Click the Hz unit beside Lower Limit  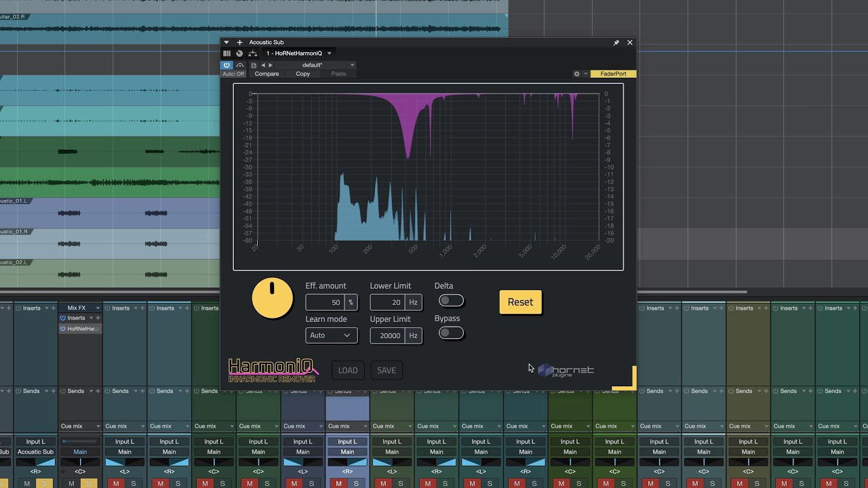click(413, 302)
